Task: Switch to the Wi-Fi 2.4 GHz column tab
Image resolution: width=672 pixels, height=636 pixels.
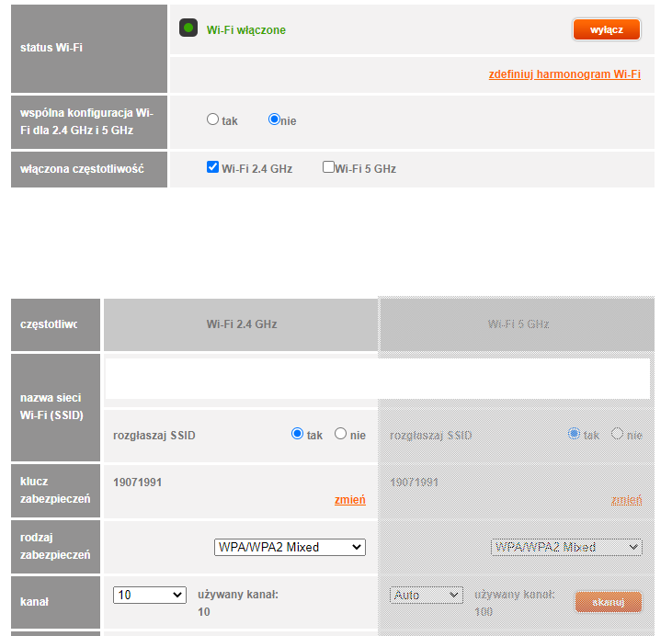Action: tap(241, 324)
